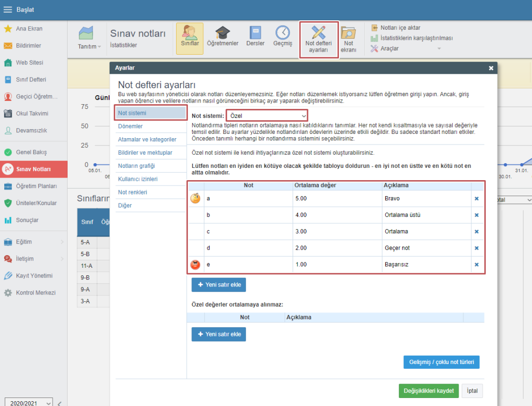
Task: Open school year 2020/2021 dropdown
Action: tap(29, 402)
